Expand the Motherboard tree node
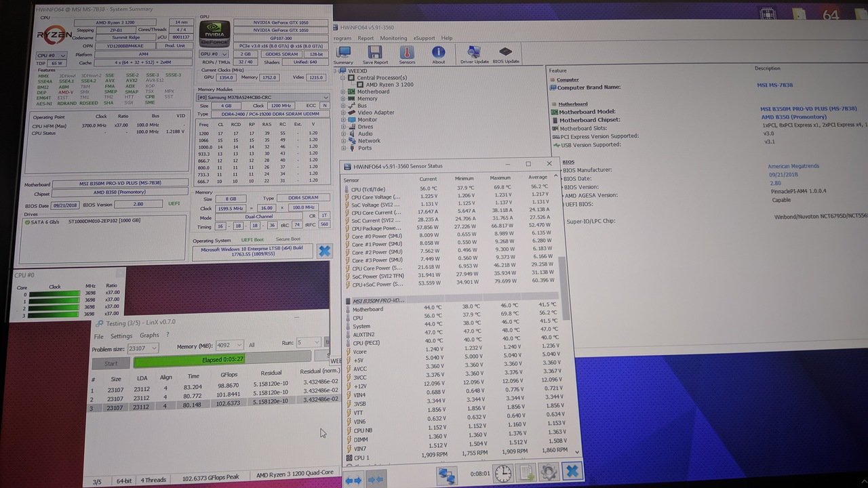The width and height of the screenshot is (868, 488). pyautogui.click(x=344, y=91)
